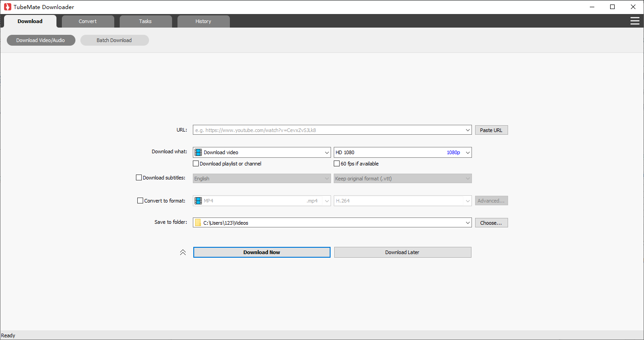Enable Download playlist or channel checkbox
The image size is (644, 340).
(196, 164)
